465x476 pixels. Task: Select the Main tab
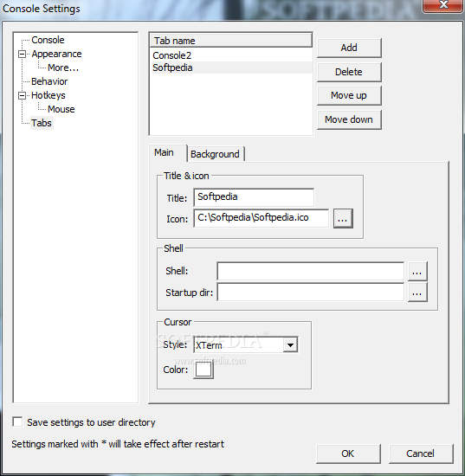click(167, 152)
